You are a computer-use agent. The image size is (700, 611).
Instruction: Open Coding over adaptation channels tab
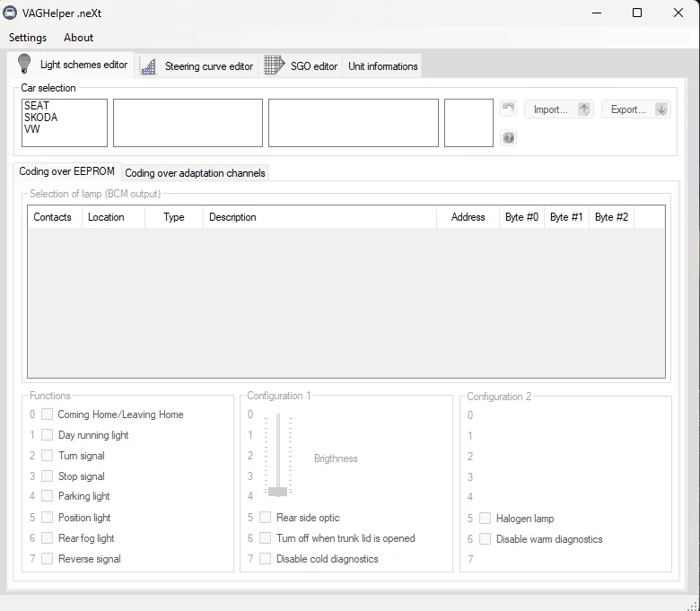point(195,173)
